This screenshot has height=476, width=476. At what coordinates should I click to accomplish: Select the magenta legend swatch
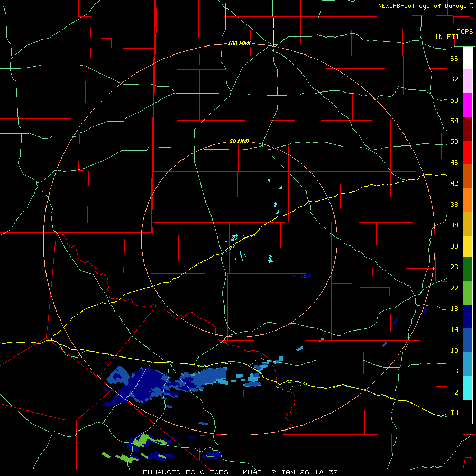click(467, 105)
